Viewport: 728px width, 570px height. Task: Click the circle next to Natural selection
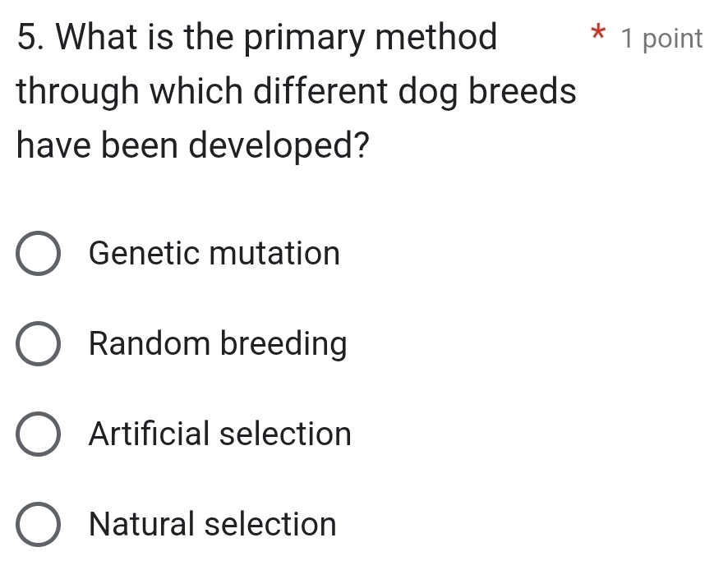click(x=36, y=526)
